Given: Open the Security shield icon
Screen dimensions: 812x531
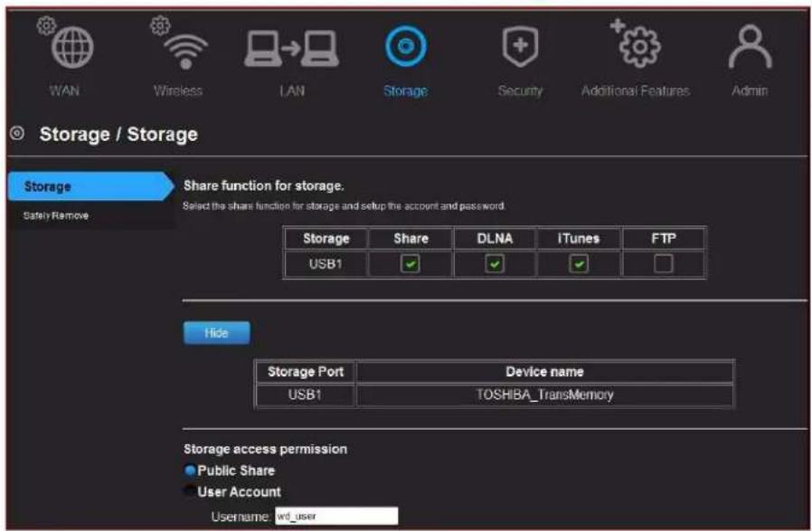Looking at the screenshot, I should 520,47.
